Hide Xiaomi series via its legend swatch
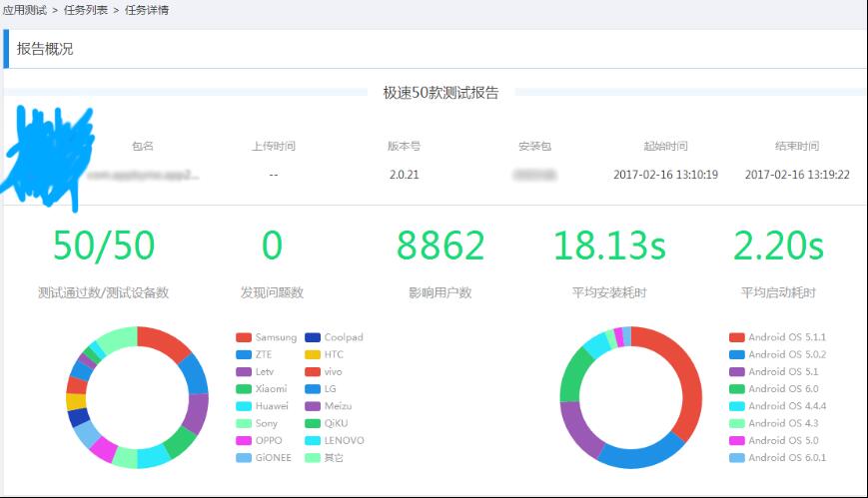868x498 pixels. [x=243, y=389]
